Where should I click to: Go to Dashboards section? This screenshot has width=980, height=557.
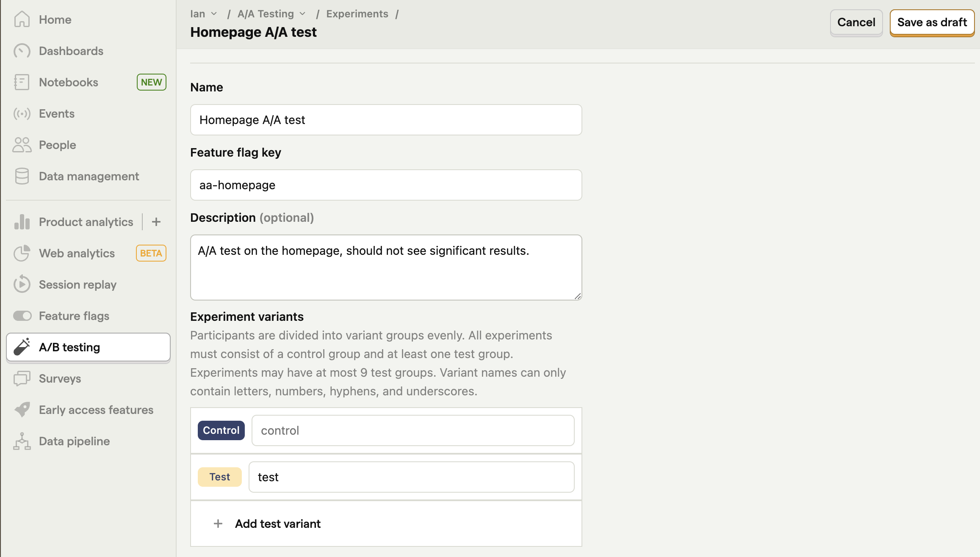tap(88, 51)
